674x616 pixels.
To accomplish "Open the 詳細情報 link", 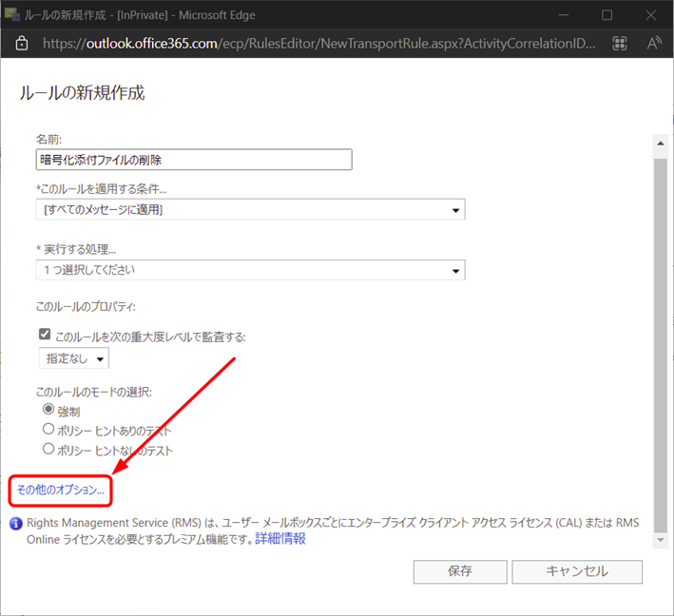I will click(x=280, y=539).
